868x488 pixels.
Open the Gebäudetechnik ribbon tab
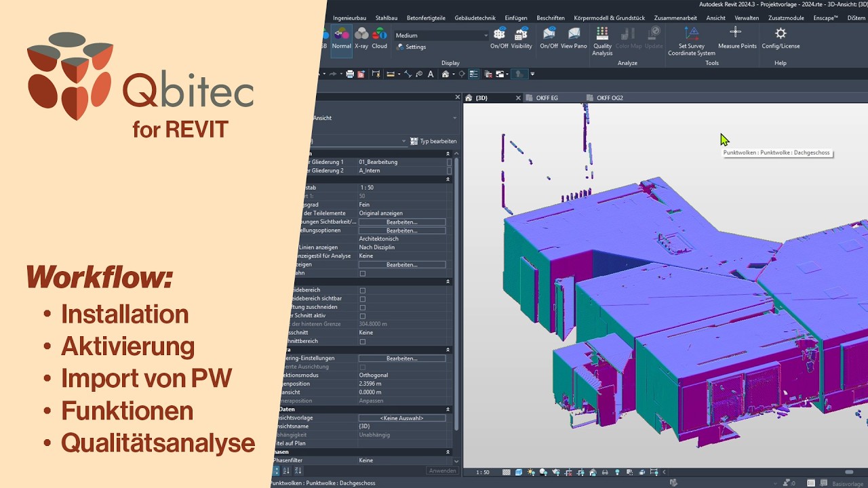pyautogui.click(x=475, y=18)
